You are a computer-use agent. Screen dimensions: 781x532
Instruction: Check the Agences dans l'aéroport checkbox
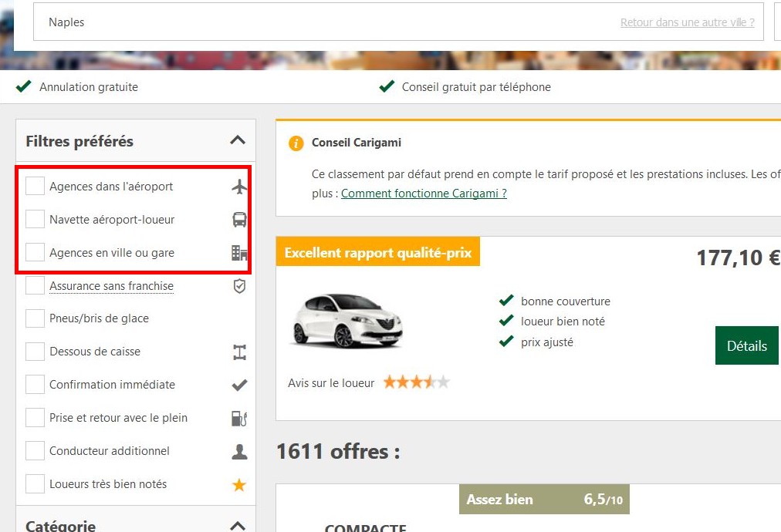pos(35,187)
